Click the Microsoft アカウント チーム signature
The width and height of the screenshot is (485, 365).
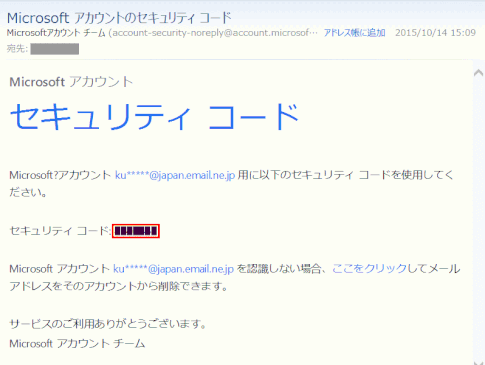pos(77,343)
